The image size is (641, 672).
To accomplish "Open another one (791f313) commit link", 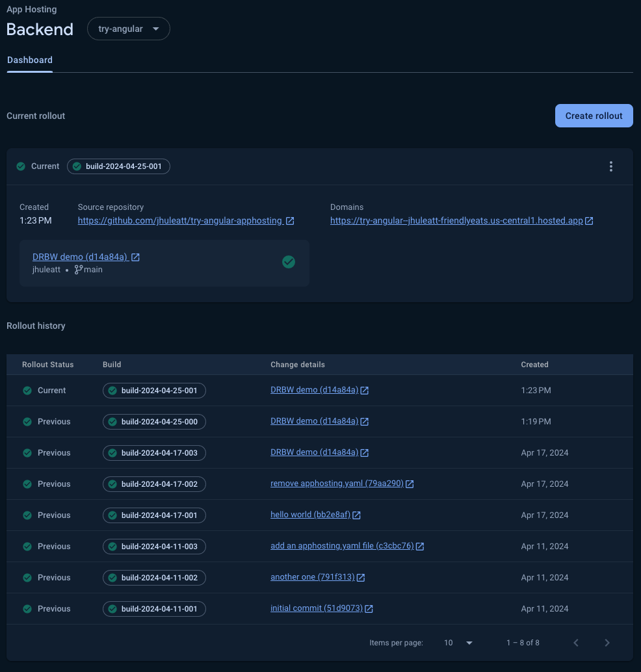I will 313,577.
